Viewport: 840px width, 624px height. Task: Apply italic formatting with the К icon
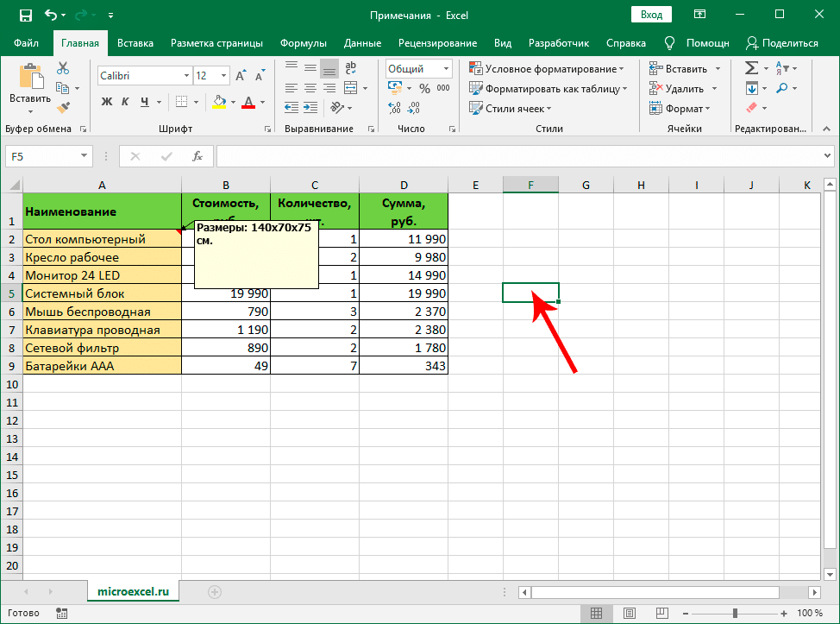(x=127, y=101)
